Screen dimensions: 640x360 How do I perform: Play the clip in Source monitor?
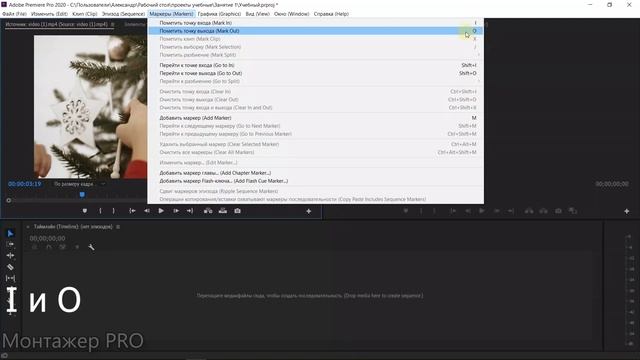161,211
